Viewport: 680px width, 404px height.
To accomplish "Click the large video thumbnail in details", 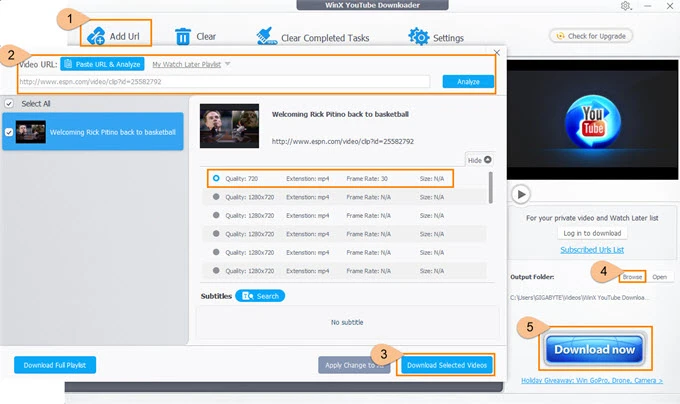I will coord(229,126).
